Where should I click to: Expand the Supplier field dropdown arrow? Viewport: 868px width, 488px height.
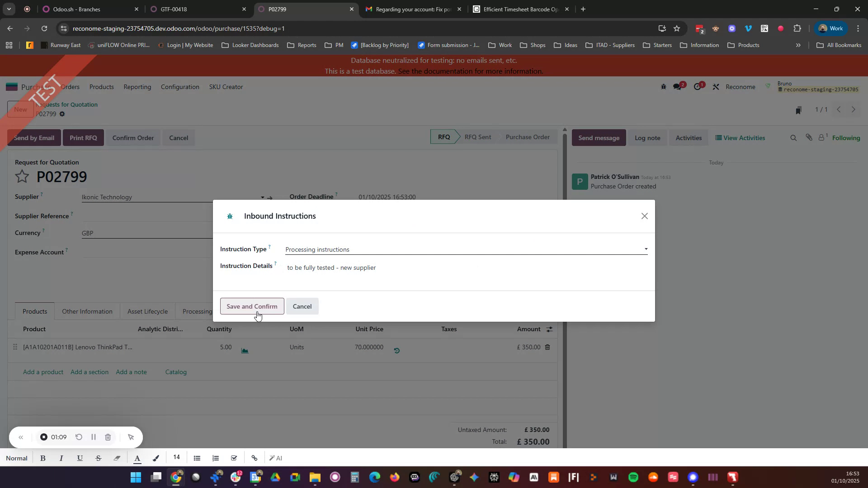pos(262,197)
